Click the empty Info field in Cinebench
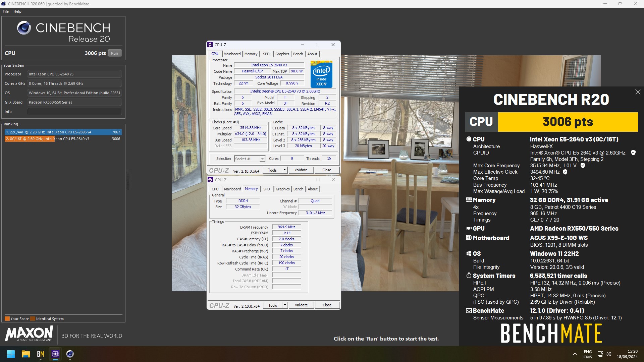644x362 pixels. (x=74, y=112)
